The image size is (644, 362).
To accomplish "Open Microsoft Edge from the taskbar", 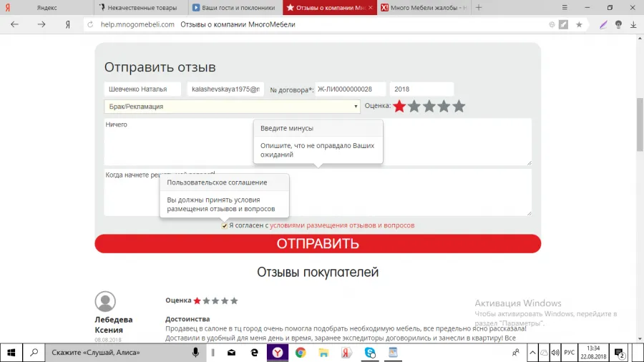I will coord(255,352).
